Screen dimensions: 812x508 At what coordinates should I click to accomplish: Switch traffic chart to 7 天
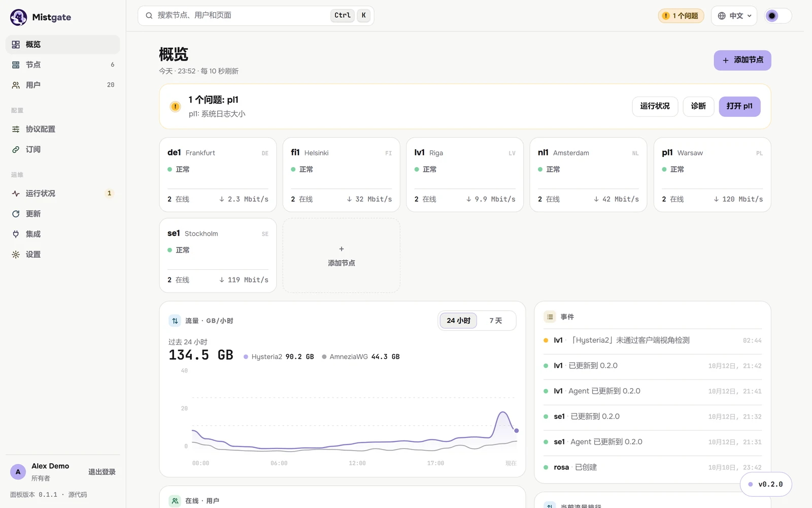point(496,321)
